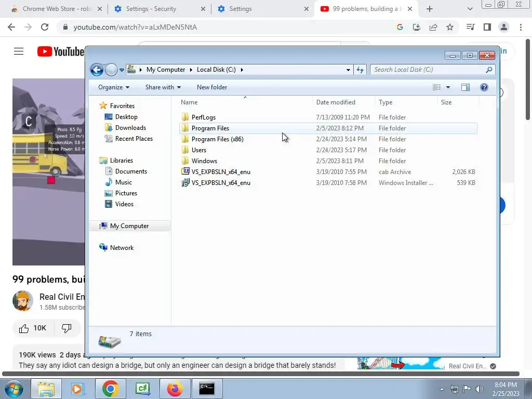Open the Chrome tab search dropdown

(470, 9)
